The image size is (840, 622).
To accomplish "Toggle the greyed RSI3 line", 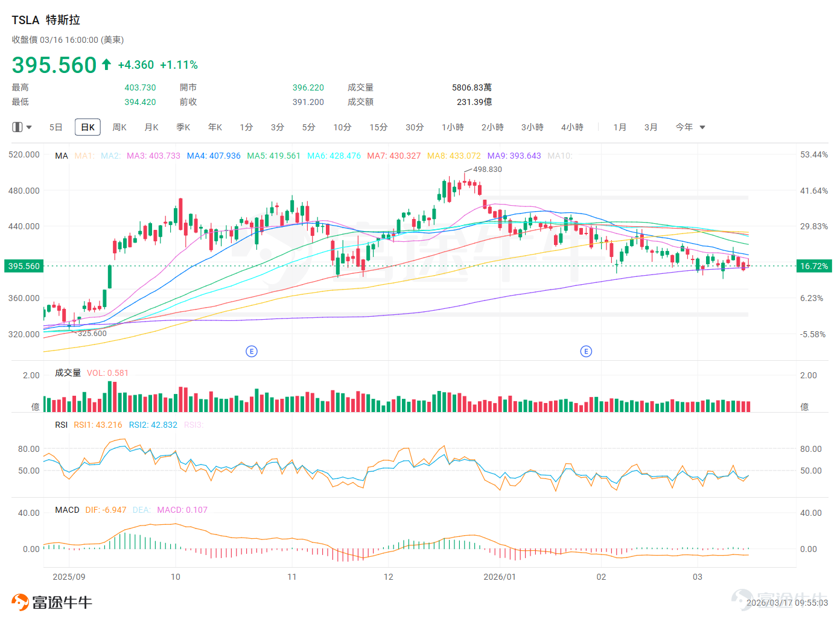I will point(194,425).
